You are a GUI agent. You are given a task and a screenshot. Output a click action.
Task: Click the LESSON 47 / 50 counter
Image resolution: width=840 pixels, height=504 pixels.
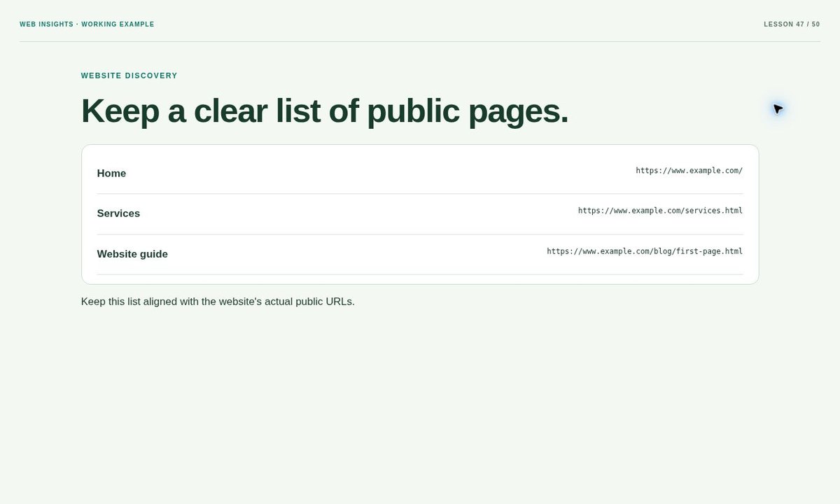[x=792, y=24]
